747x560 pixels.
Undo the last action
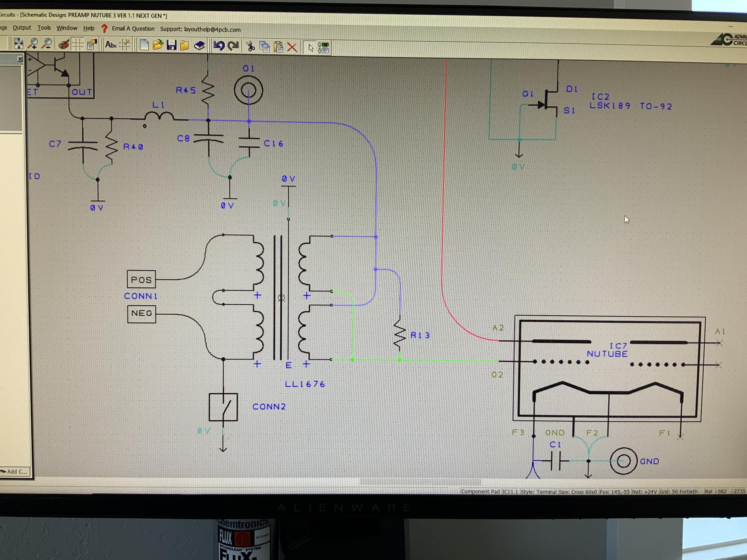click(219, 46)
